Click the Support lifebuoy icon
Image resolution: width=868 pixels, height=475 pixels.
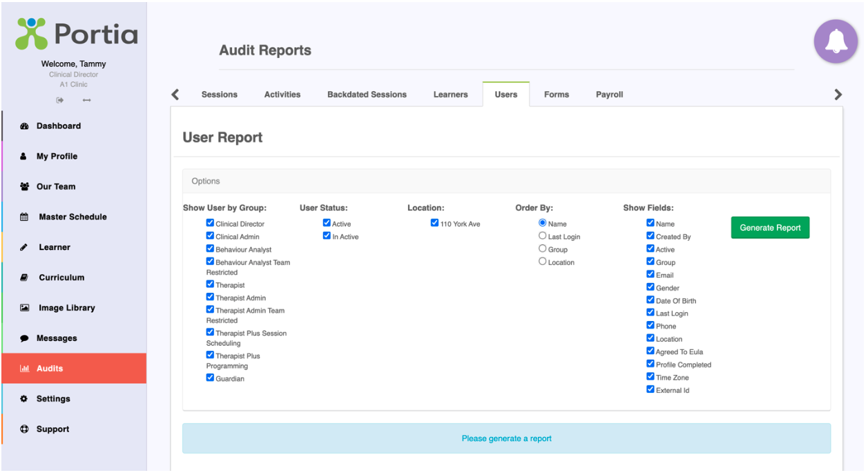[23, 429]
